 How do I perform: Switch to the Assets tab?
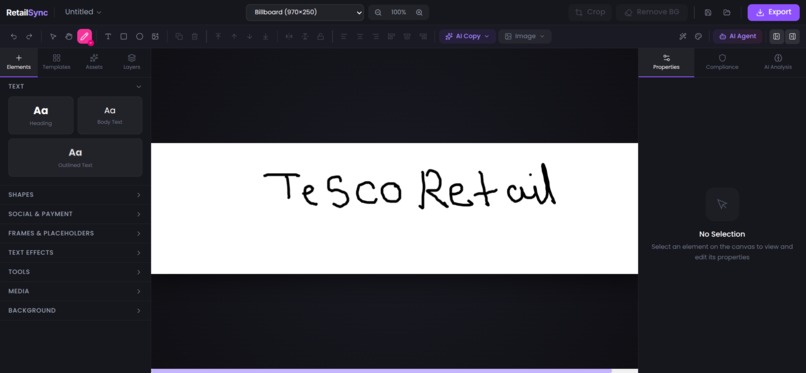(x=94, y=62)
